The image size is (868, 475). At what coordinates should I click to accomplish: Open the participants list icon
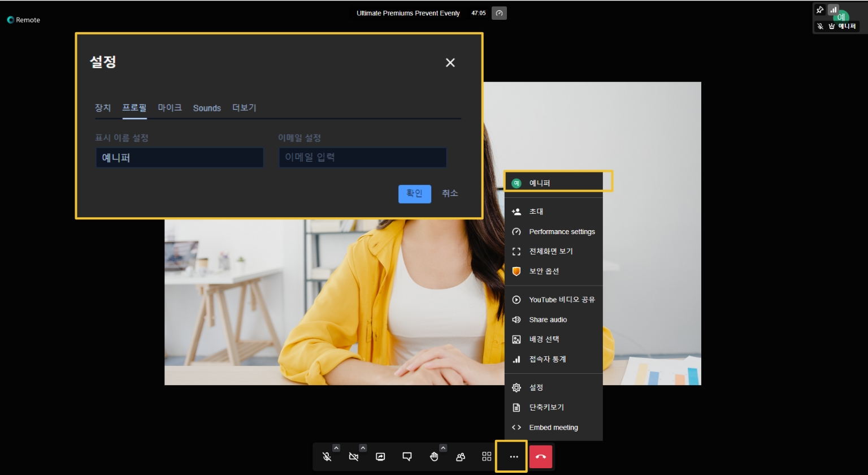pyautogui.click(x=461, y=457)
